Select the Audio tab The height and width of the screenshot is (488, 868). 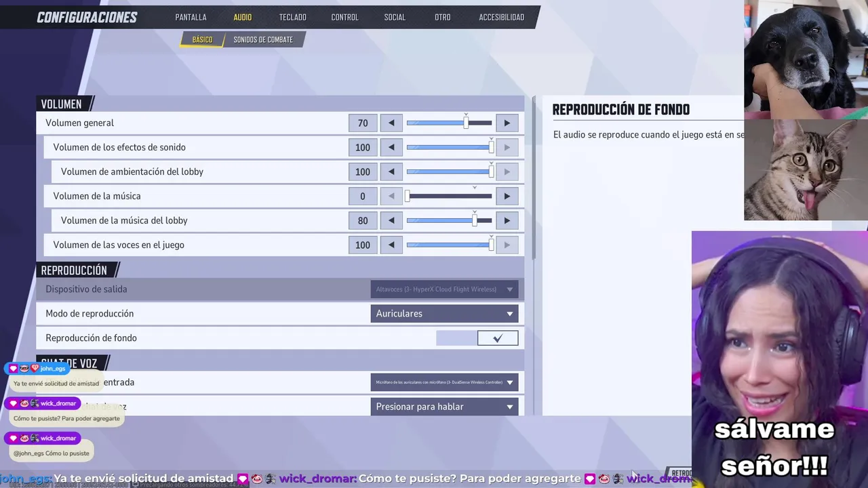243,17
